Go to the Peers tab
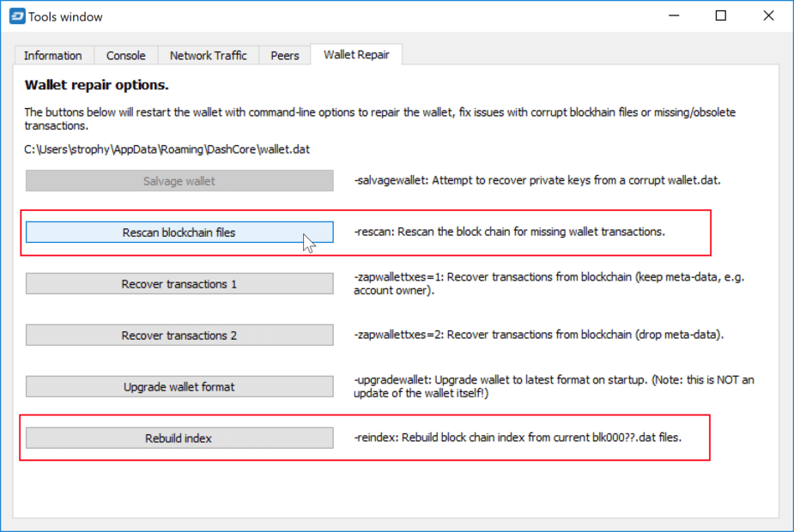 285,56
